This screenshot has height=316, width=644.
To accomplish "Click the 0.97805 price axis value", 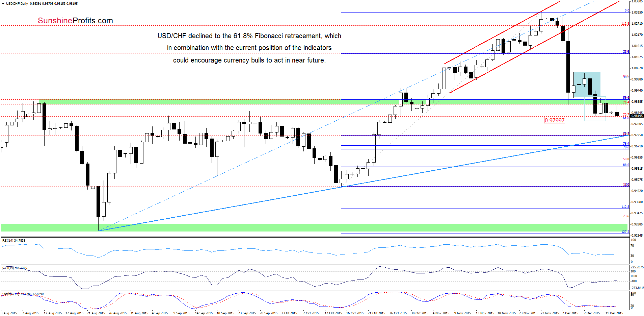I will coord(637,124).
